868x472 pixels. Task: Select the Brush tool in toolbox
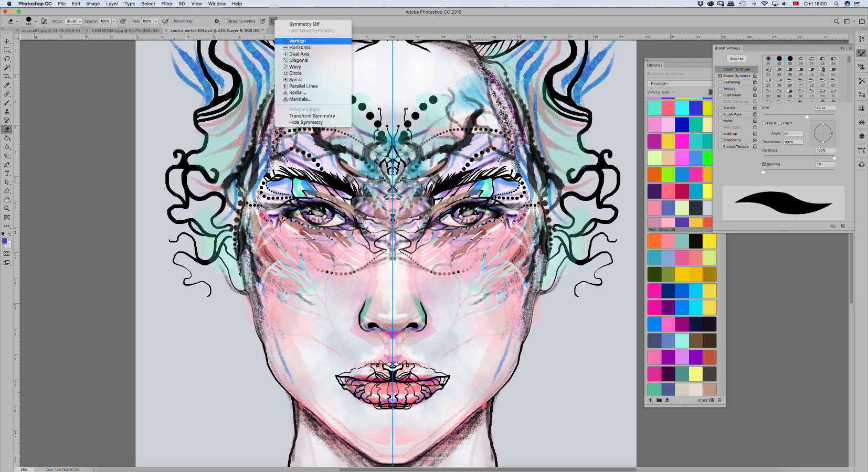[7, 103]
